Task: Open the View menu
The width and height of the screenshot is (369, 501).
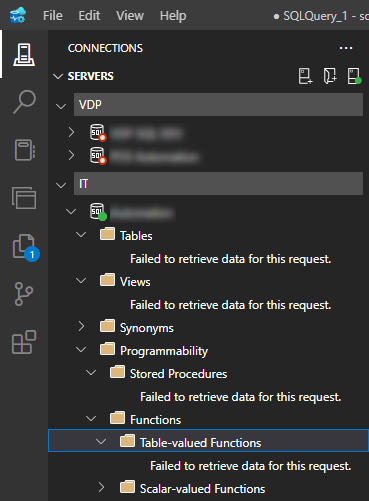Action: click(130, 16)
